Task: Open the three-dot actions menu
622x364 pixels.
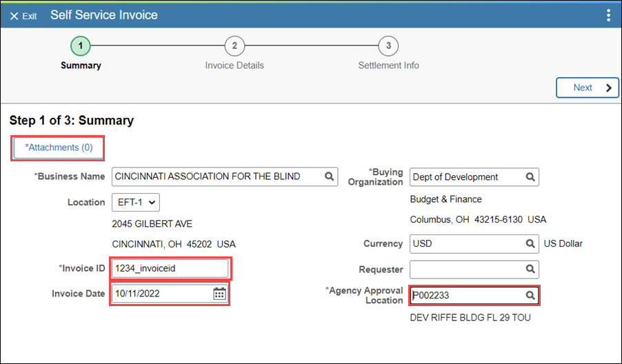Action: (x=608, y=15)
